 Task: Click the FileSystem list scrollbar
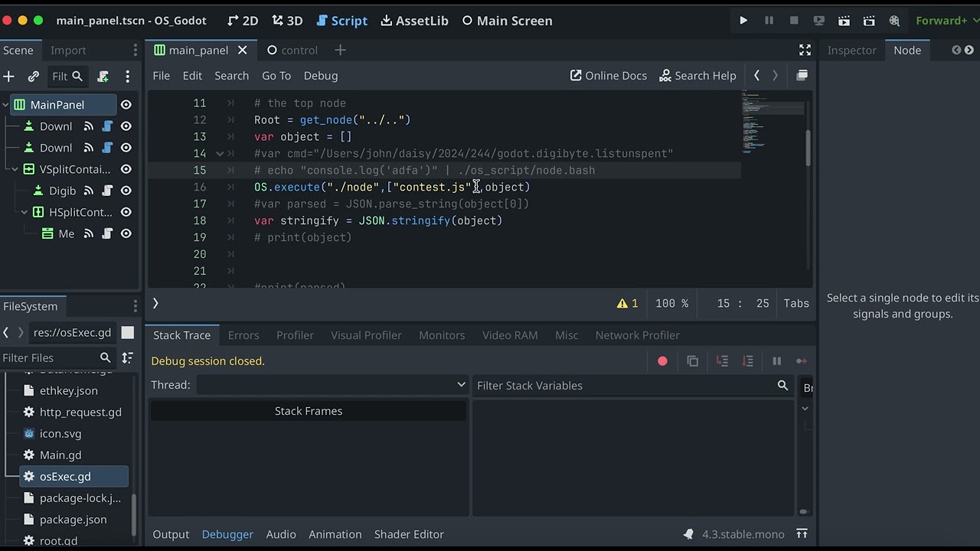coord(136,515)
